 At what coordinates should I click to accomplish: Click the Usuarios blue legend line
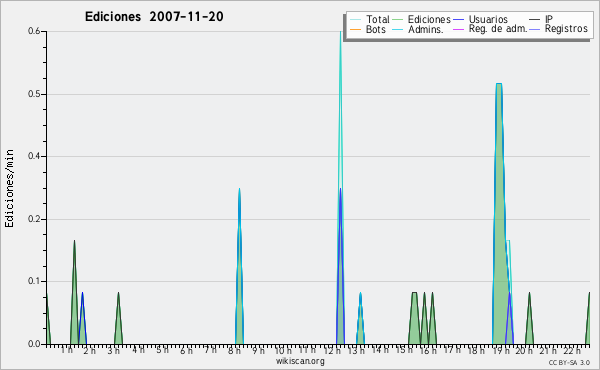pos(458,20)
